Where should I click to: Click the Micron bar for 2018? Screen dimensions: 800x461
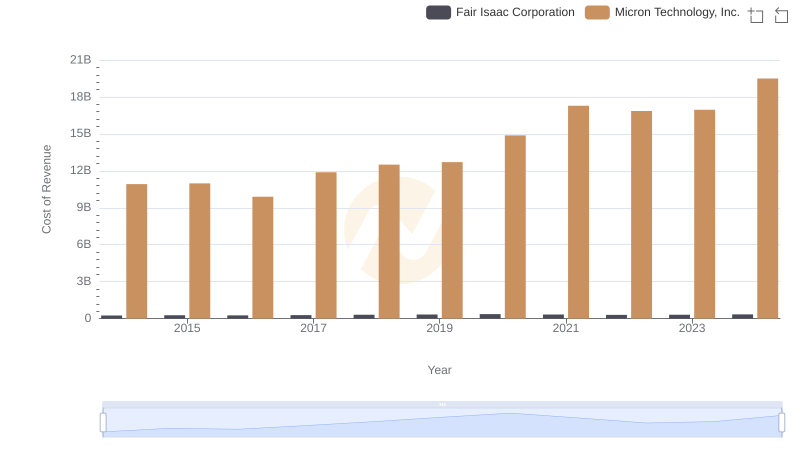(x=389, y=242)
